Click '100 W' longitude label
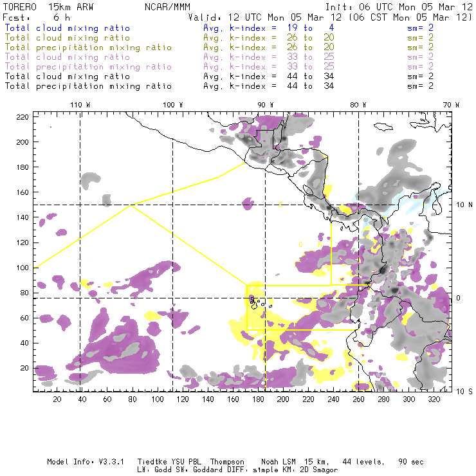The image size is (476, 476). click(x=173, y=105)
